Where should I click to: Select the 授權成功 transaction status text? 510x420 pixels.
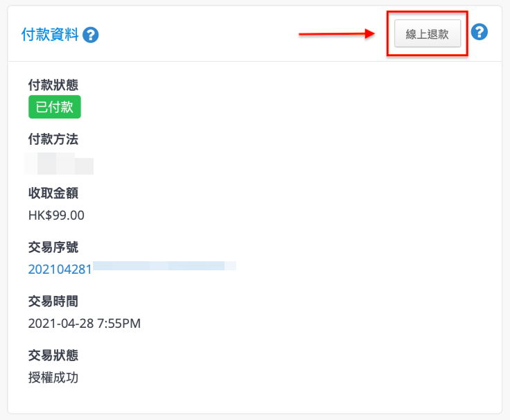click(x=53, y=378)
